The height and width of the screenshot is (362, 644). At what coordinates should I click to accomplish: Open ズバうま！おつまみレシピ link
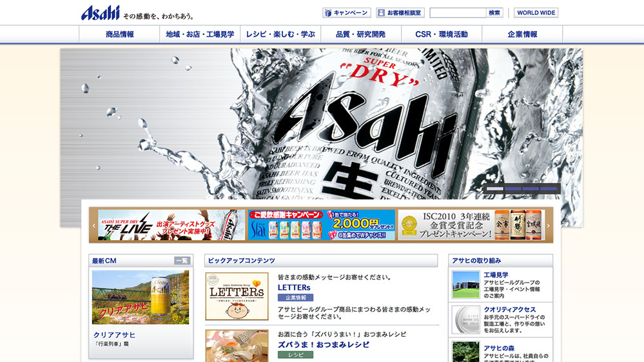tap(324, 345)
